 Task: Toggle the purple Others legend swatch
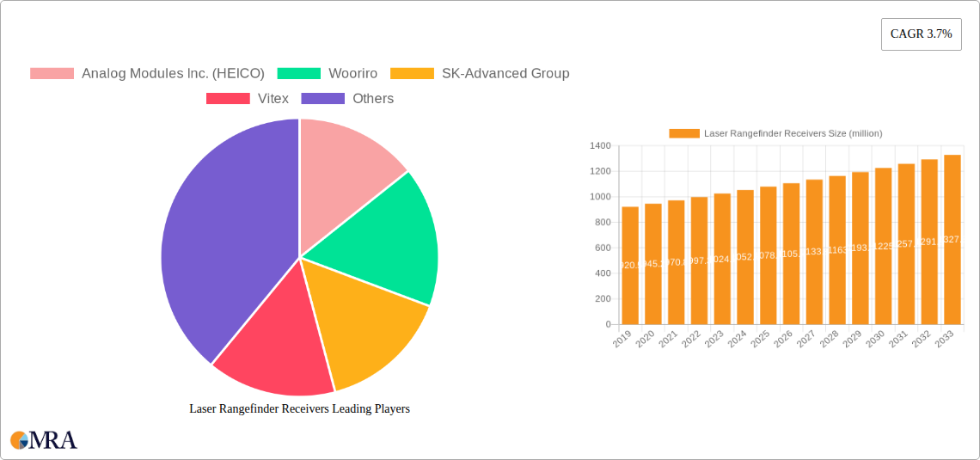323,99
